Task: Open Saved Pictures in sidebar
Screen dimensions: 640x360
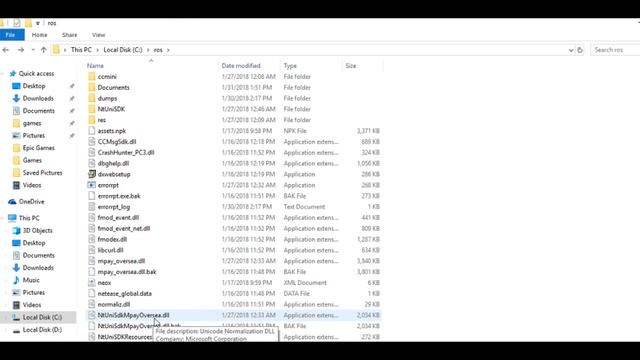Action: point(42,173)
